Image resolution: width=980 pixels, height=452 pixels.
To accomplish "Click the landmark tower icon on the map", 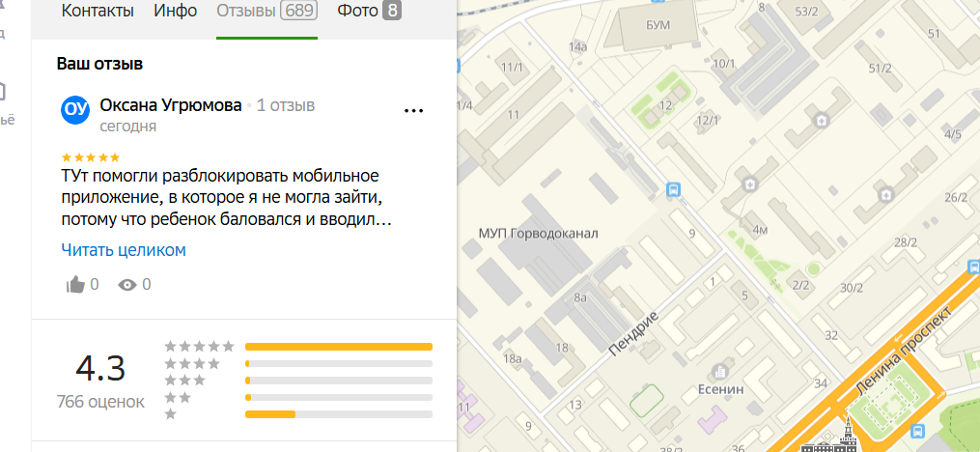I will click(829, 434).
